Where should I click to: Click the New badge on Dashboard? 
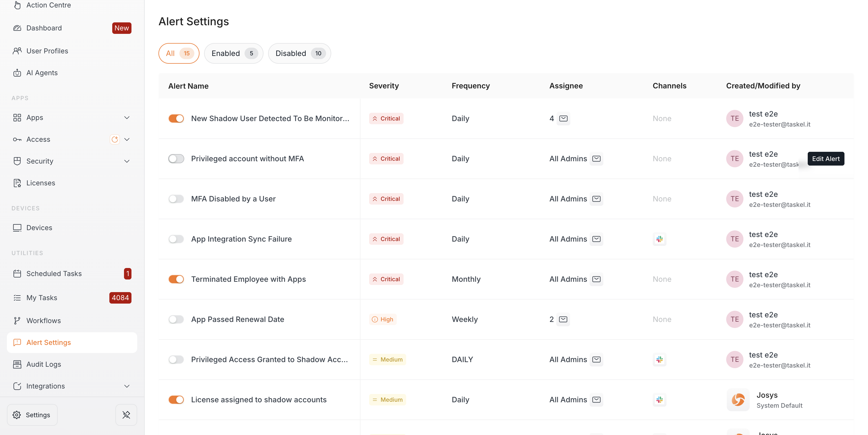pyautogui.click(x=122, y=28)
